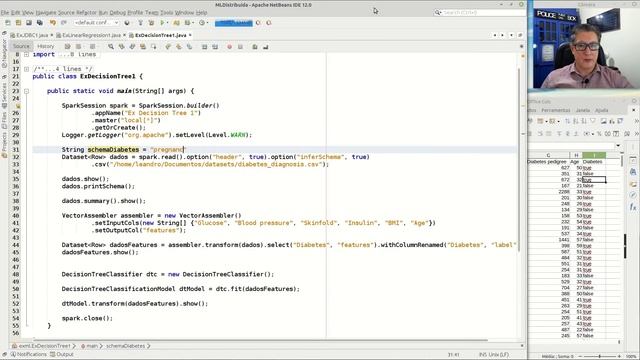Click the AutoFilter funnel icon in Calc
Screen dimensions: 640x360
[593, 121]
